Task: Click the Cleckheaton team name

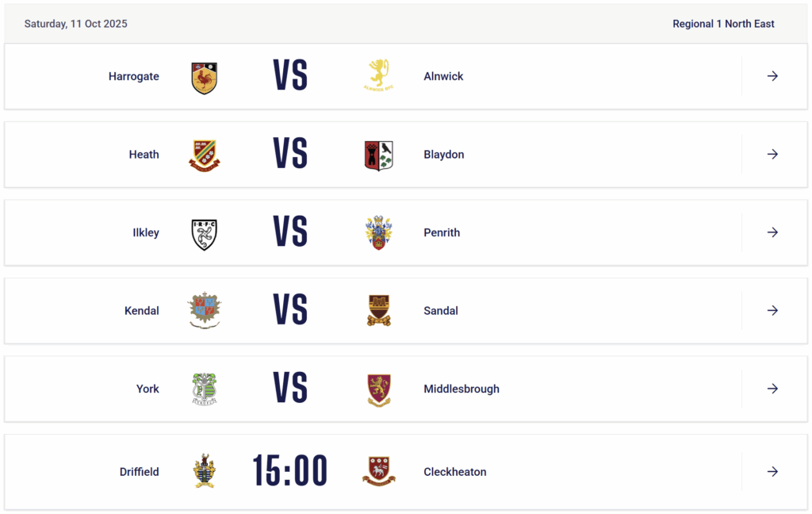Action: [x=455, y=472]
